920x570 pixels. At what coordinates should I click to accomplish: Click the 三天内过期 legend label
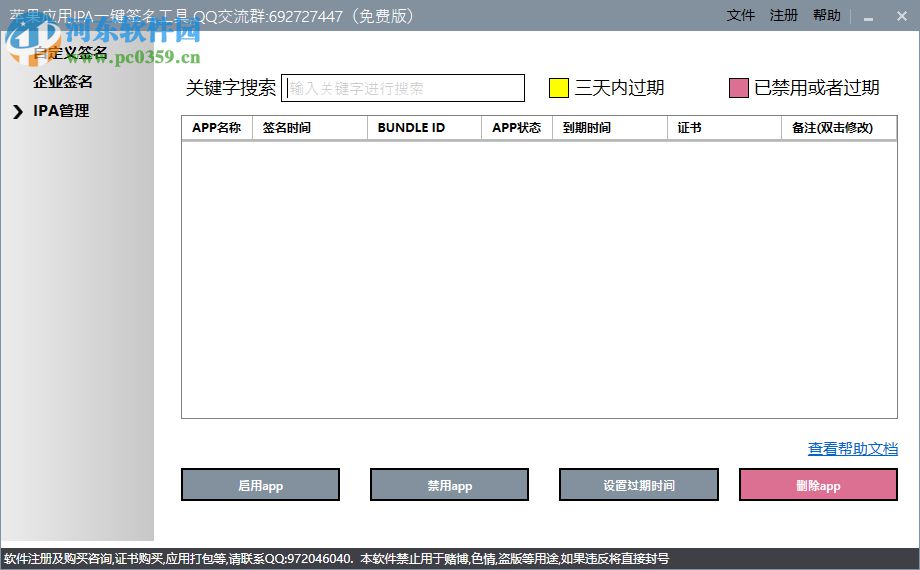[620, 88]
